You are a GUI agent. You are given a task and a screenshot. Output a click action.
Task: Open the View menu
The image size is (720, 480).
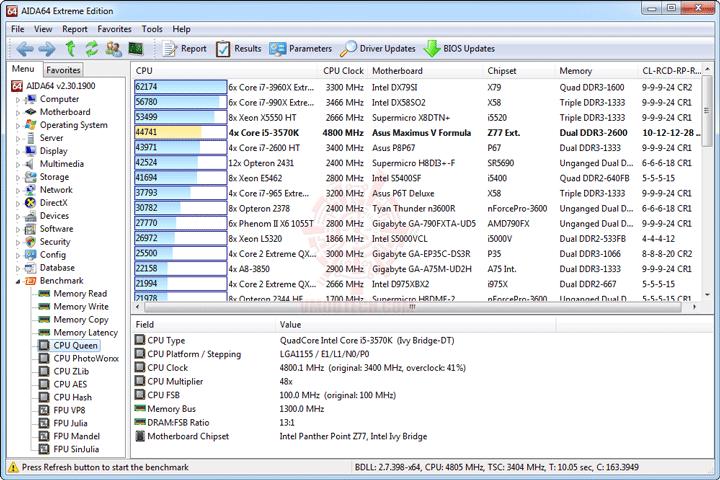(43, 29)
